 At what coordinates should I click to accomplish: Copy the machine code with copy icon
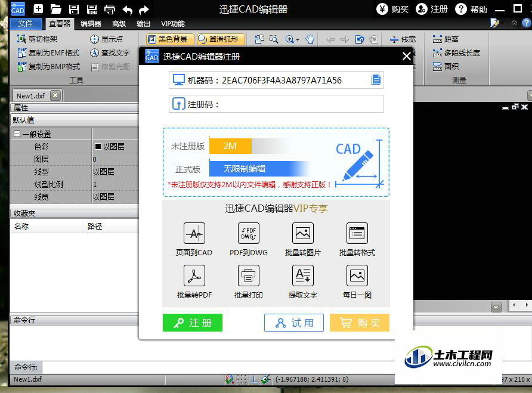coord(376,80)
